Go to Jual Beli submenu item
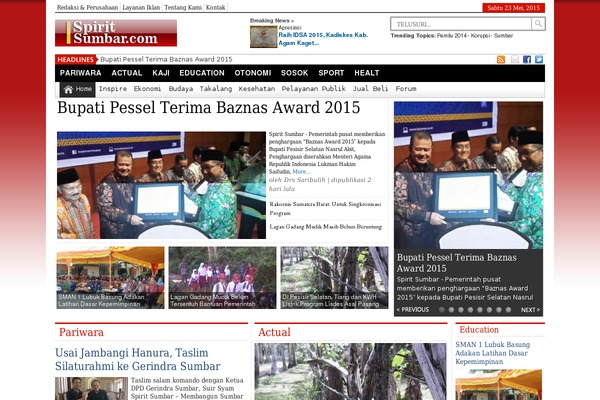Viewport: 600px width, 400px height. point(370,89)
